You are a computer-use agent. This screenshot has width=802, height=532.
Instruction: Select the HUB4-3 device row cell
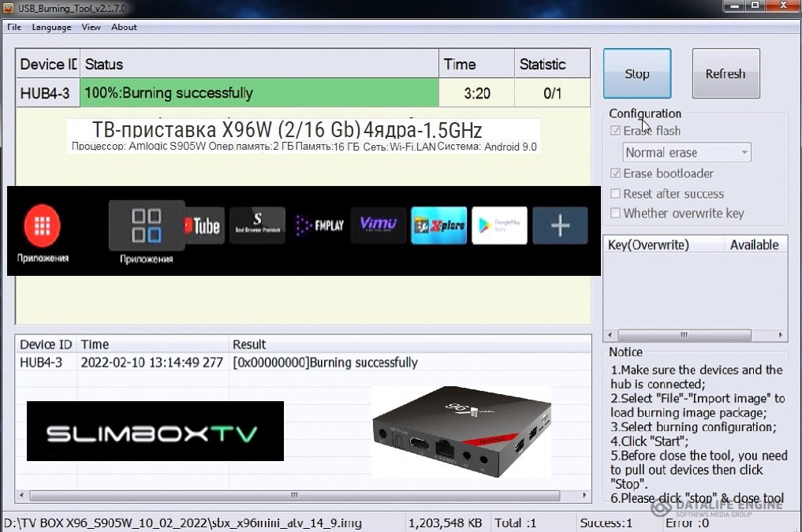[48, 93]
